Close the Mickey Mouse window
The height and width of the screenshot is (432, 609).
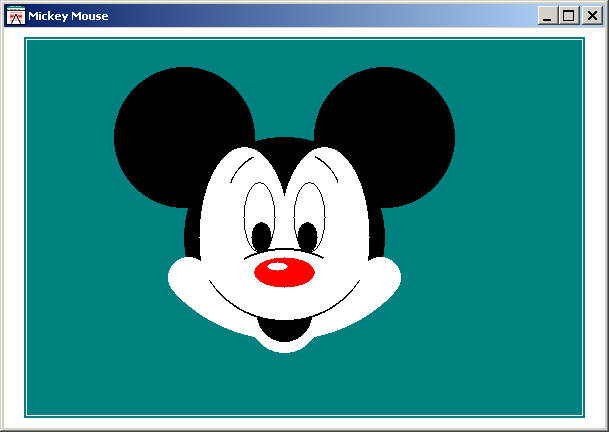coord(592,16)
